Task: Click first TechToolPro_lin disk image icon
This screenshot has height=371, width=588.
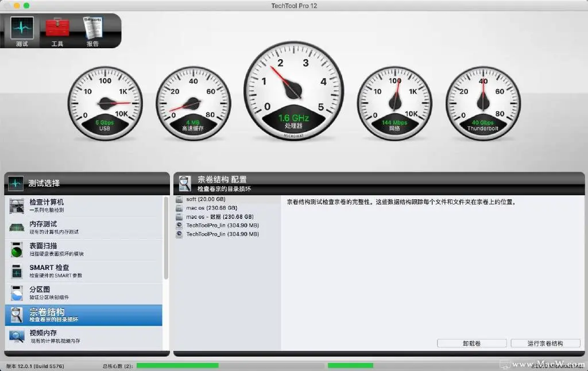Action: [179, 226]
